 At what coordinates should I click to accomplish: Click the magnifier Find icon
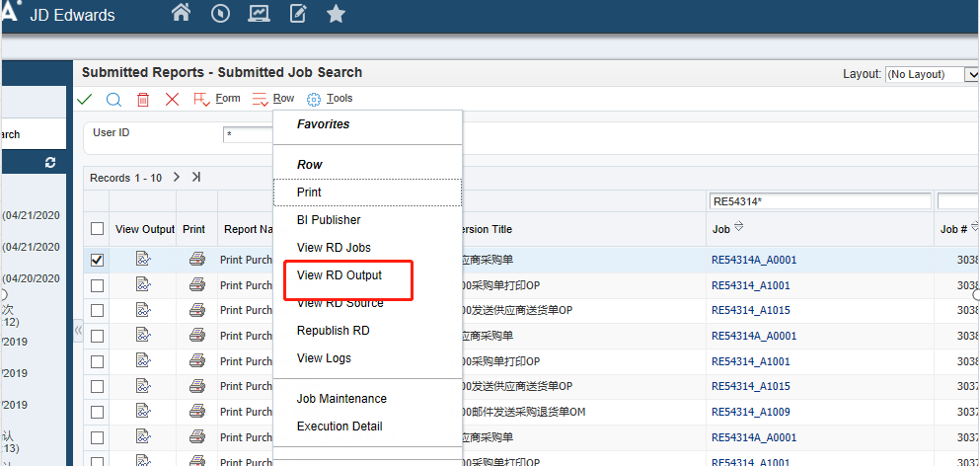point(113,99)
